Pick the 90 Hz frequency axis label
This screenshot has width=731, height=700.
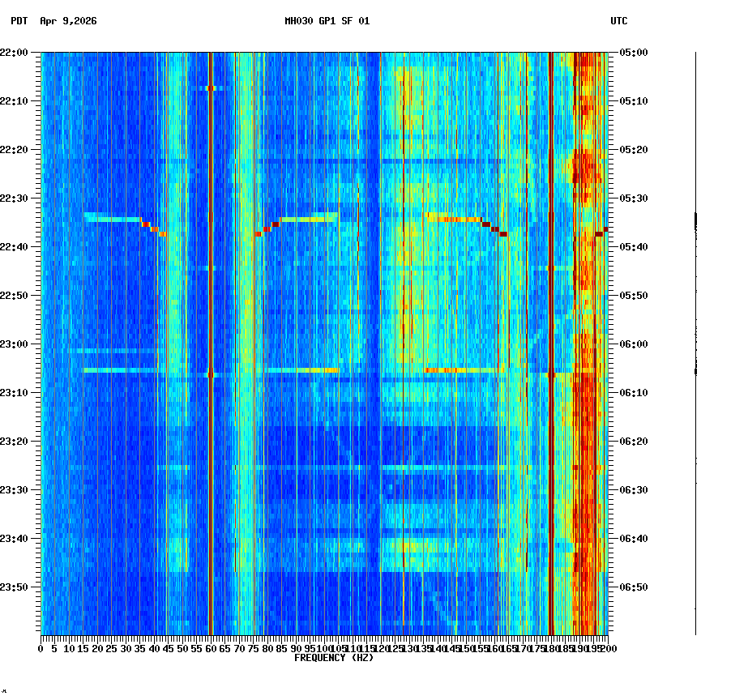tap(296, 649)
